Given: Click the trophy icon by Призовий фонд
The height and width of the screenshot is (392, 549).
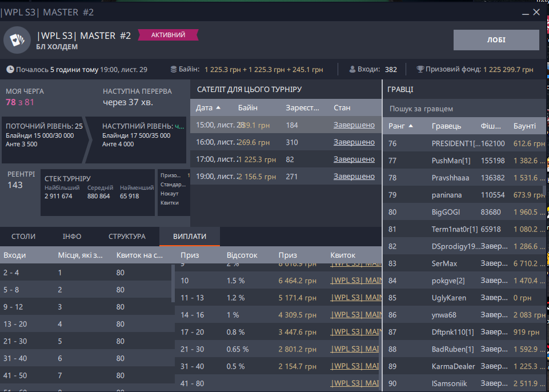Looking at the screenshot, I should [x=420, y=70].
